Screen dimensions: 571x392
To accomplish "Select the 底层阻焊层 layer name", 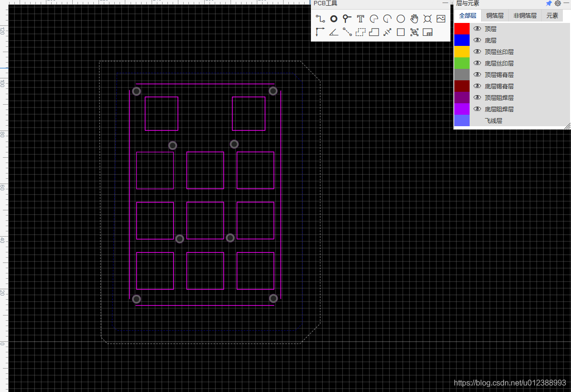I will coord(499,109).
